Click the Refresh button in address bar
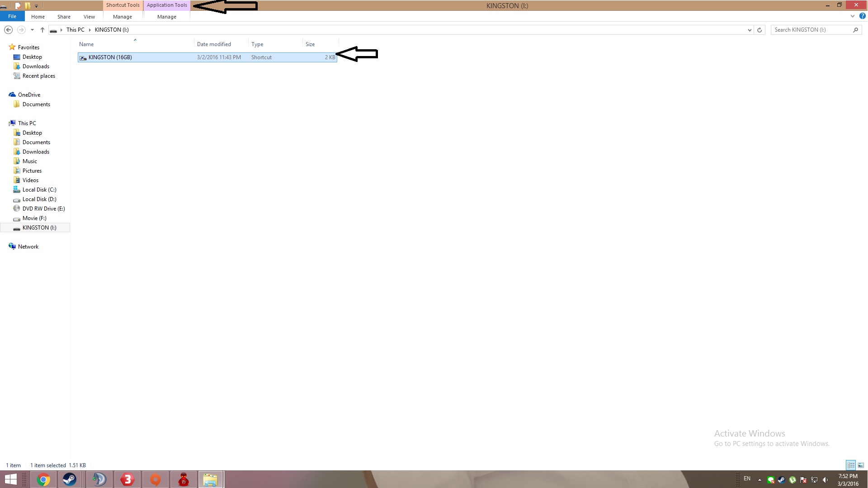868x488 pixels. coord(759,30)
